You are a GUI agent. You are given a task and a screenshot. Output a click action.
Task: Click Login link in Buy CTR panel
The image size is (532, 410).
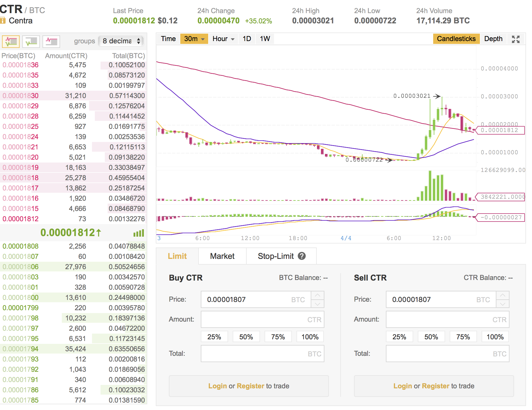218,386
